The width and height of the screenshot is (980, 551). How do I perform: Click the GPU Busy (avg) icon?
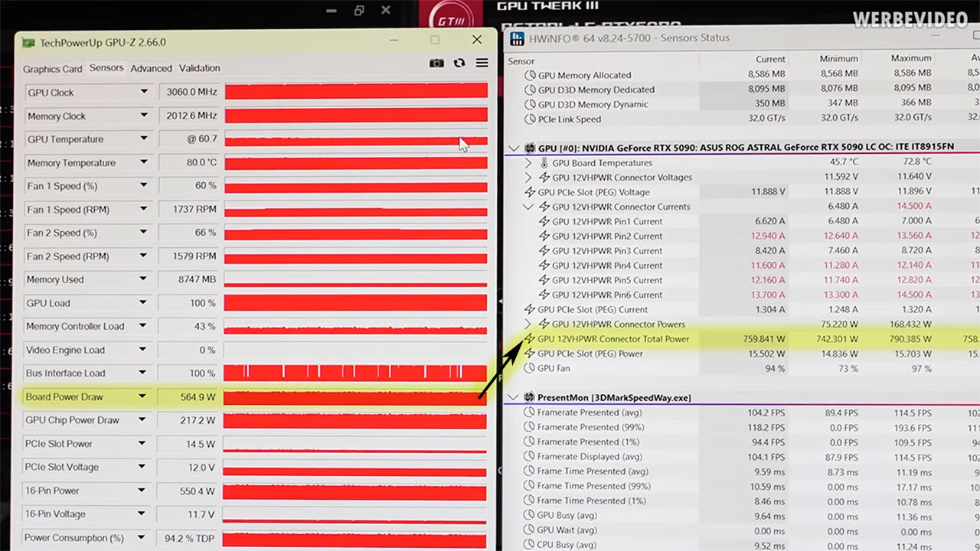coord(530,515)
